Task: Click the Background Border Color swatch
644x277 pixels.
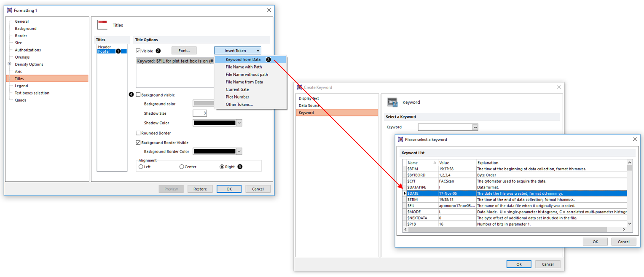Action: click(214, 151)
